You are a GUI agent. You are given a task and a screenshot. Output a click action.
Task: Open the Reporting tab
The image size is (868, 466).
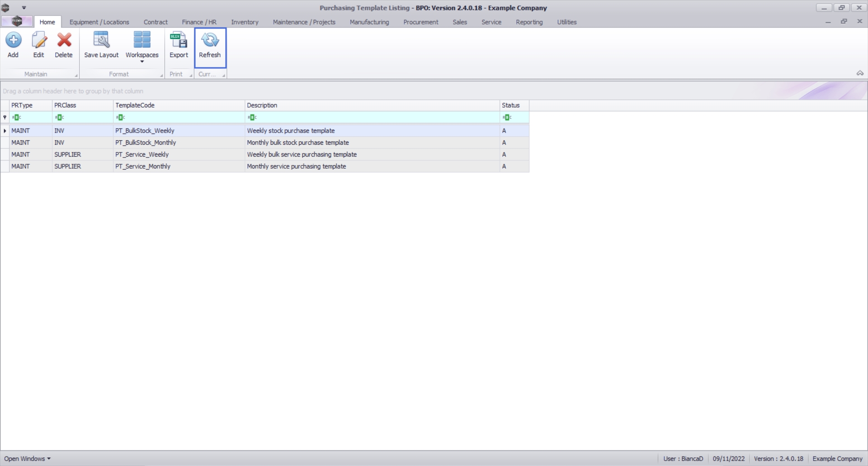point(529,22)
